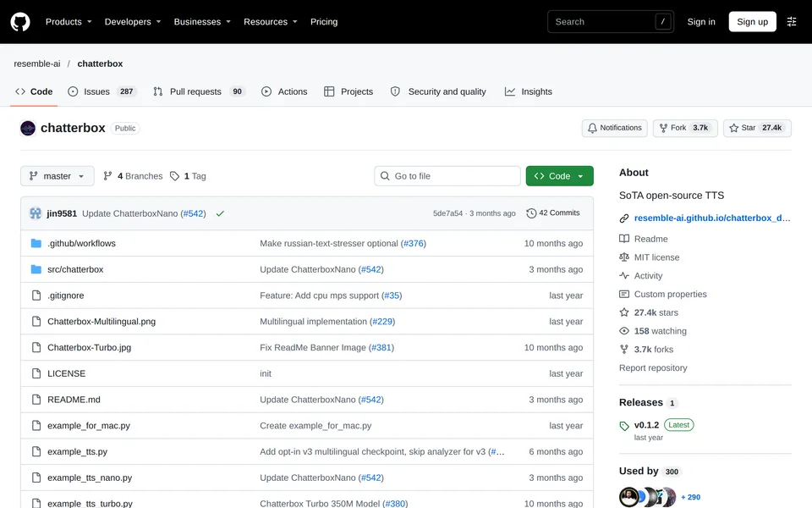Expand the Products menu
This screenshot has width=812, height=508.
69,22
